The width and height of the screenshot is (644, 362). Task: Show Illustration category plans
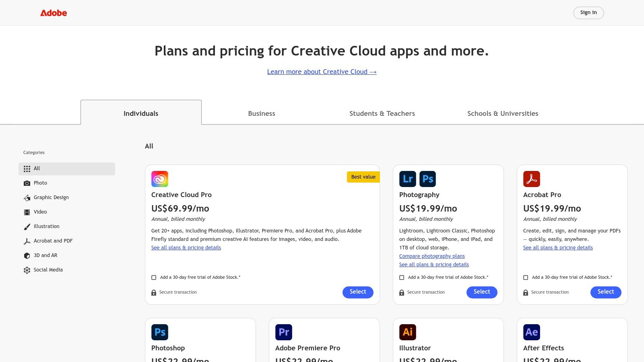(x=67, y=227)
